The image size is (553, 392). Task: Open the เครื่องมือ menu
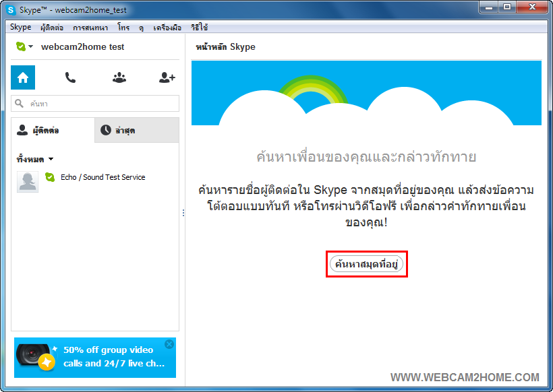pos(166,28)
